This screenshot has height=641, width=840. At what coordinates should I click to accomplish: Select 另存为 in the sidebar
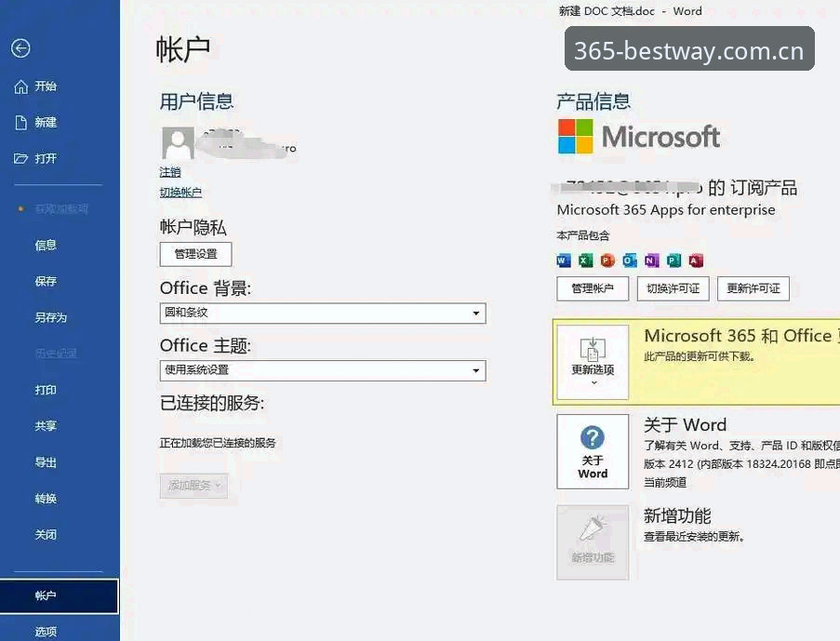pos(51,318)
